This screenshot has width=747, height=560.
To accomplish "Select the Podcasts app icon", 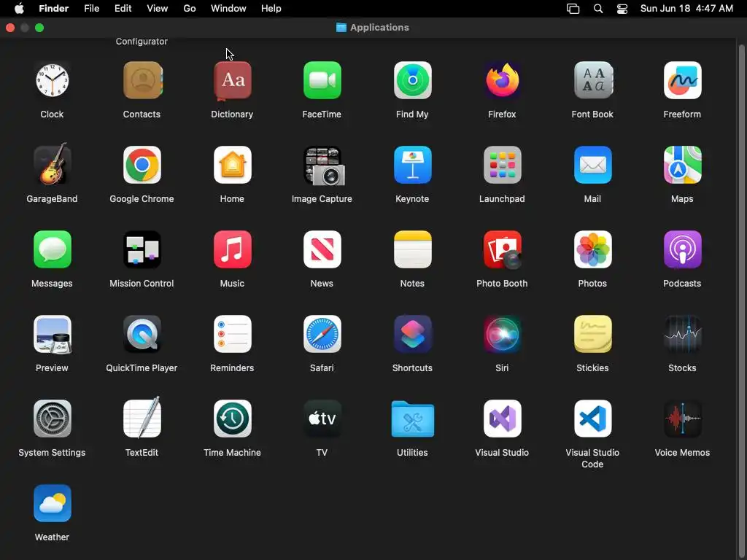I will (x=682, y=249).
